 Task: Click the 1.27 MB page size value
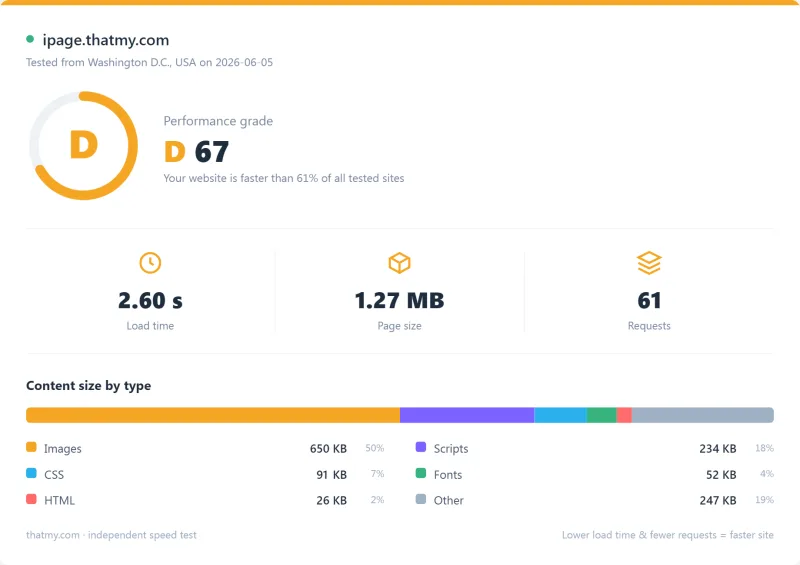pyautogui.click(x=399, y=300)
